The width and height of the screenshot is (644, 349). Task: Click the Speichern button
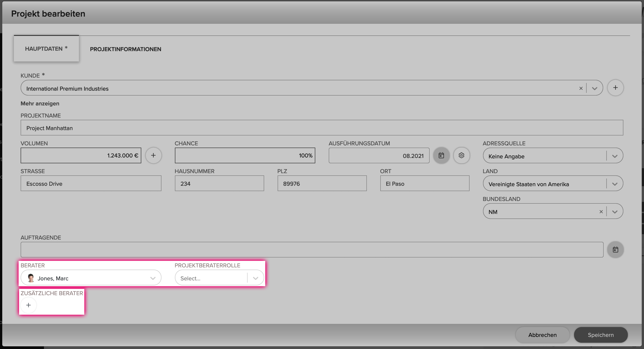(x=600, y=335)
